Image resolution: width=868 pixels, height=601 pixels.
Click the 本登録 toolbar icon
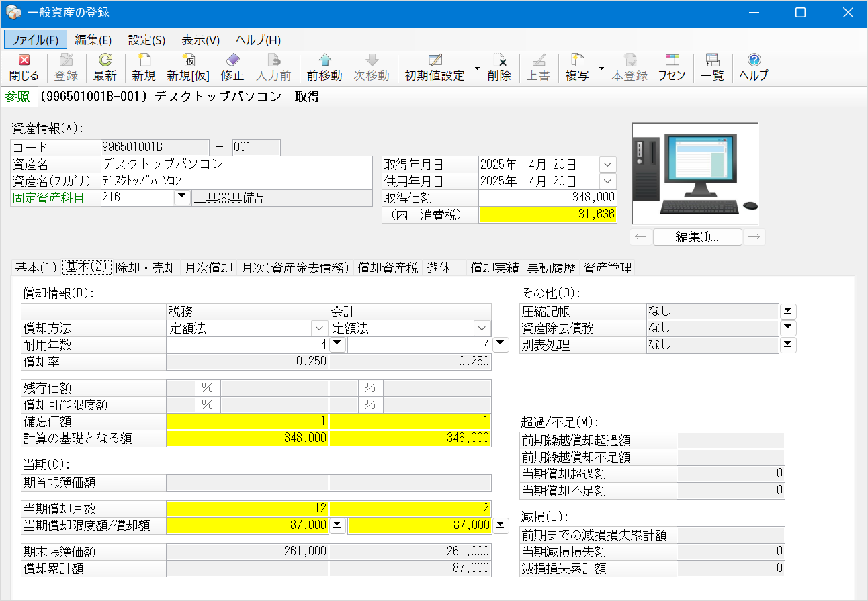click(630, 67)
